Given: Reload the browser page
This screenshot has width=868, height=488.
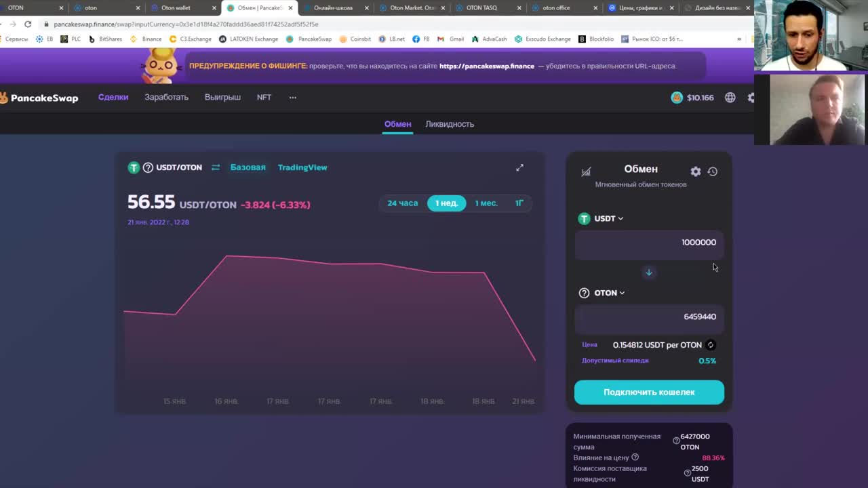Looking at the screenshot, I should coord(28,24).
